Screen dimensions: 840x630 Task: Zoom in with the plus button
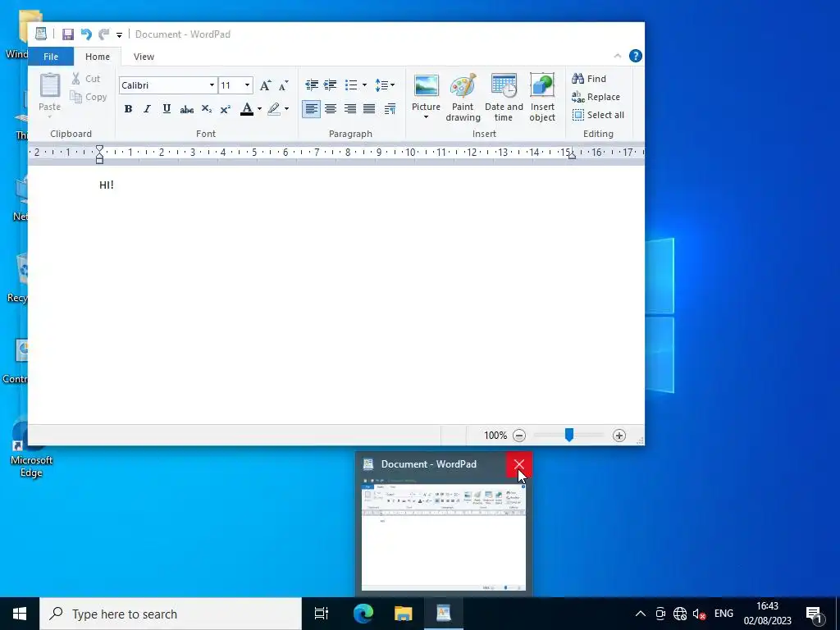click(619, 436)
